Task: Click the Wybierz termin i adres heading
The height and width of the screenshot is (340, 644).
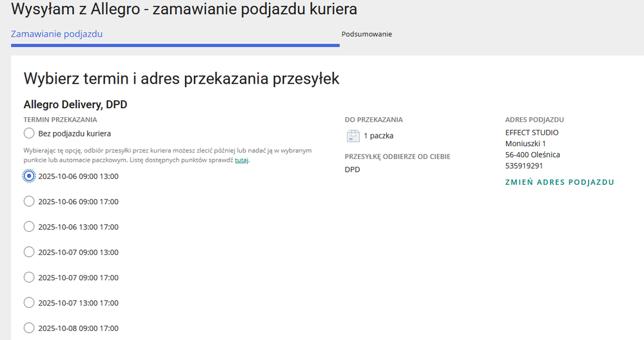Action: [181, 79]
